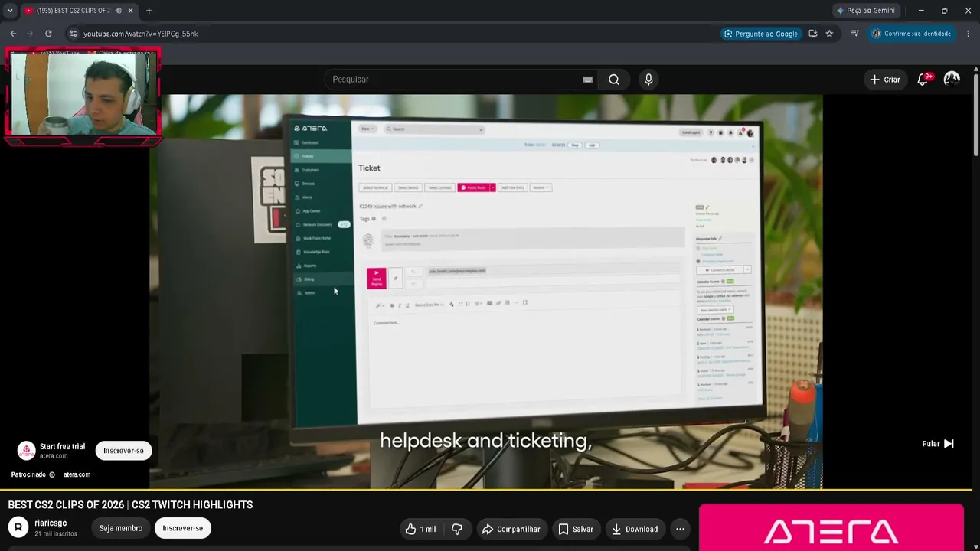Open the media controls icon in Chrome toolbar
The width and height of the screenshot is (980, 551).
point(854,34)
